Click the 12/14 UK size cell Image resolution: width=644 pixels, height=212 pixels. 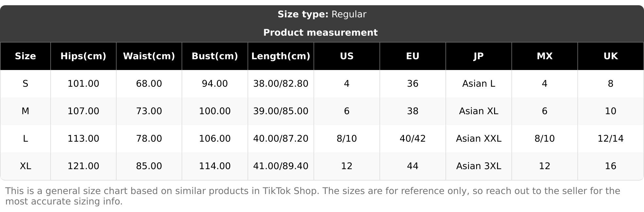[x=610, y=139]
